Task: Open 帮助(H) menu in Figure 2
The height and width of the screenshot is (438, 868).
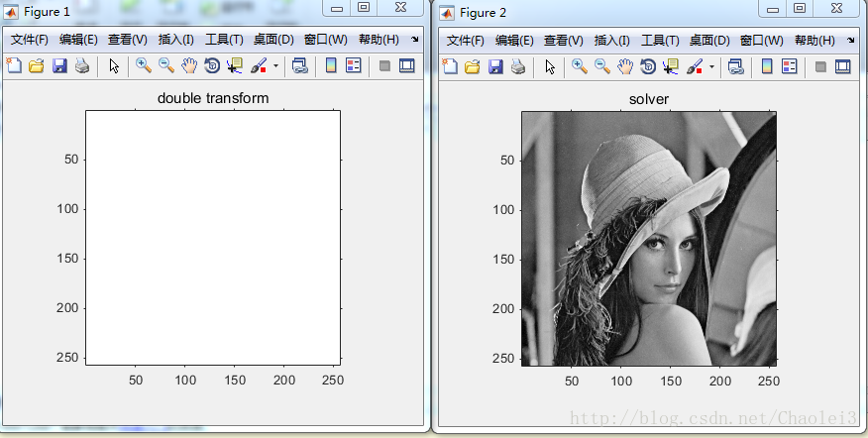Action: pyautogui.click(x=814, y=41)
